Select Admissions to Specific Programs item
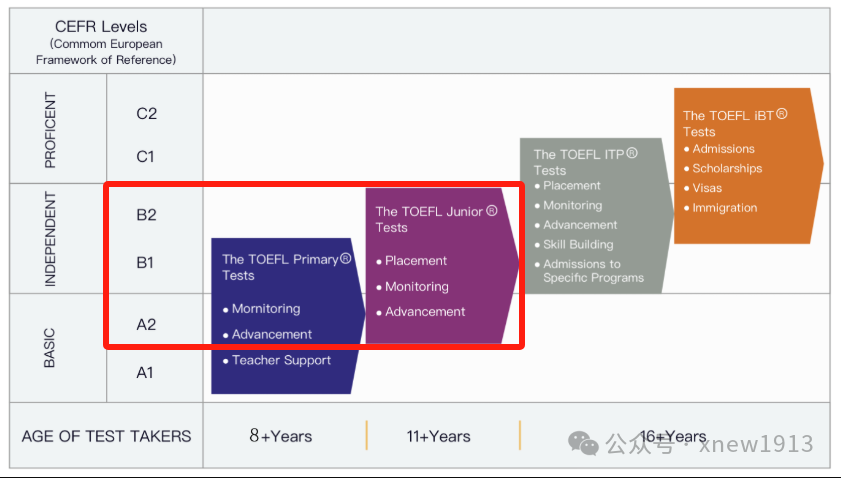 [593, 271]
